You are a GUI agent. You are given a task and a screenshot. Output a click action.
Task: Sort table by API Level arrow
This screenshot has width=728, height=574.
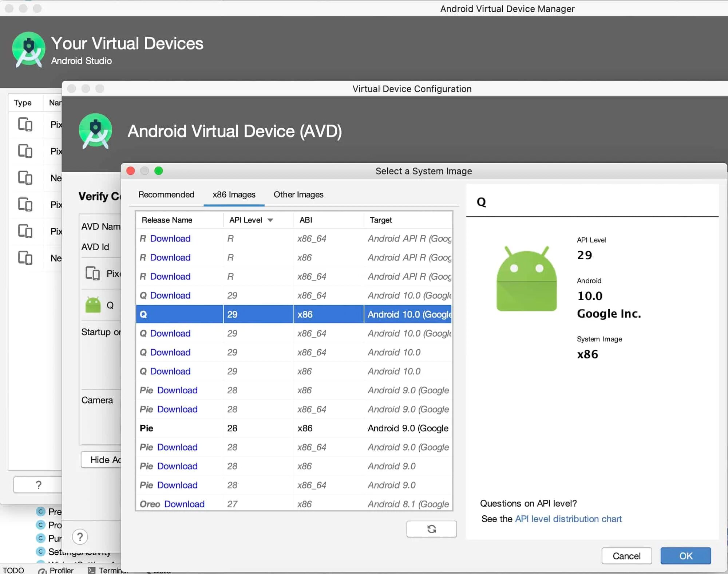point(270,220)
